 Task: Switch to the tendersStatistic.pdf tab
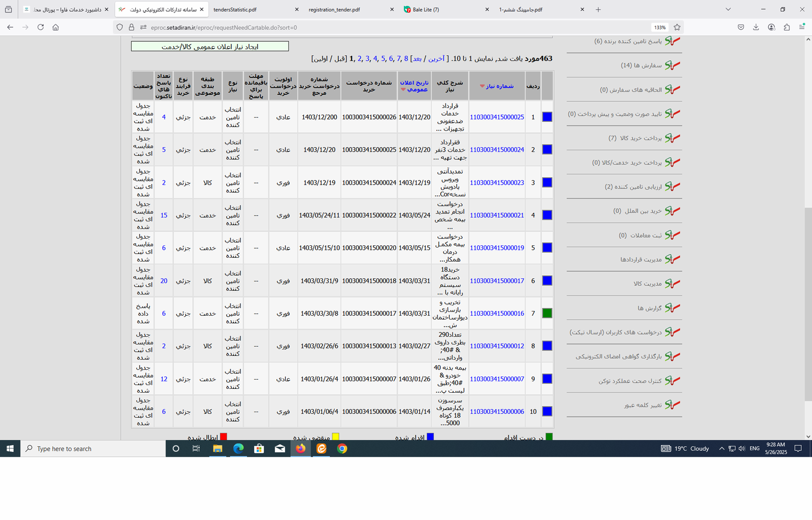click(x=235, y=9)
